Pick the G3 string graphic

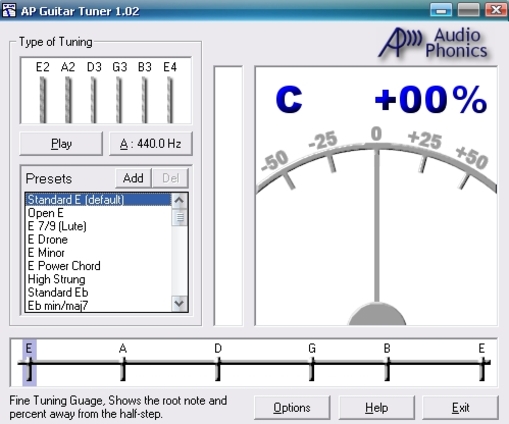pos(119,99)
